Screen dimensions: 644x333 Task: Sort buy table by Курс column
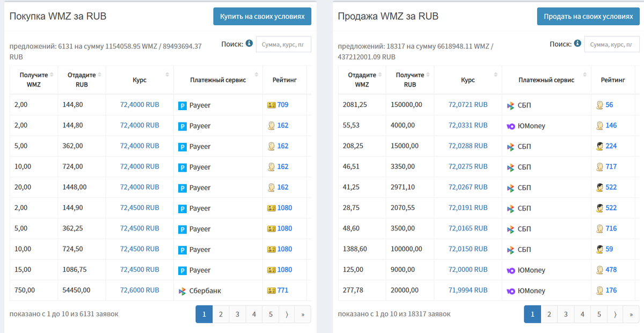140,80
